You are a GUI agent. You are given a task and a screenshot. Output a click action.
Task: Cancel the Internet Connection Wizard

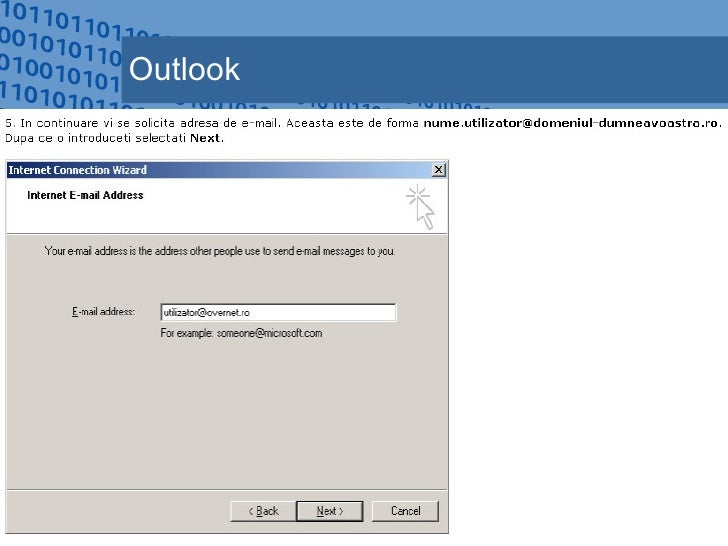pyautogui.click(x=405, y=511)
